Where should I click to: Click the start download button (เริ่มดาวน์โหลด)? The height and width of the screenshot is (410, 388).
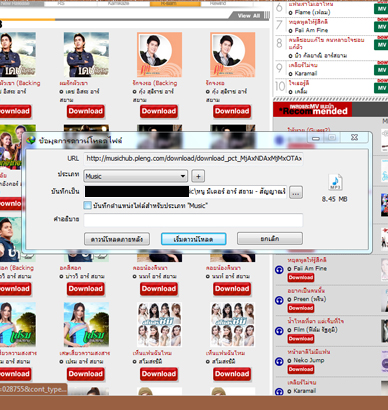click(193, 239)
